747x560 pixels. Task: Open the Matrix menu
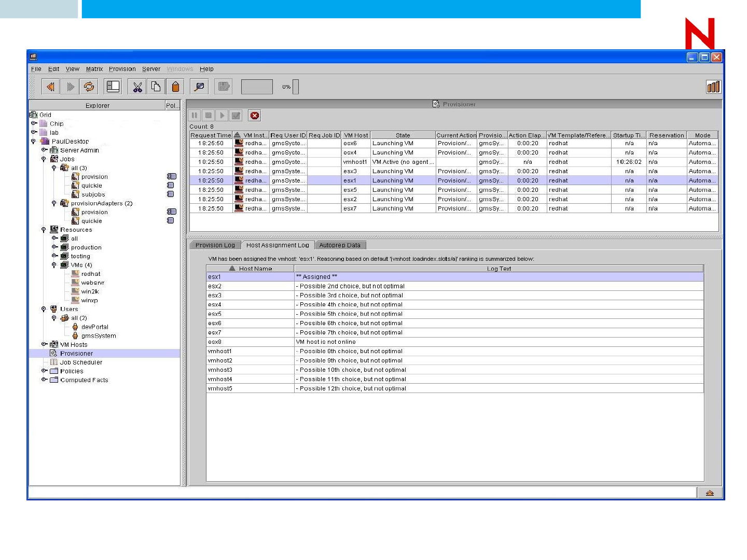coord(94,69)
